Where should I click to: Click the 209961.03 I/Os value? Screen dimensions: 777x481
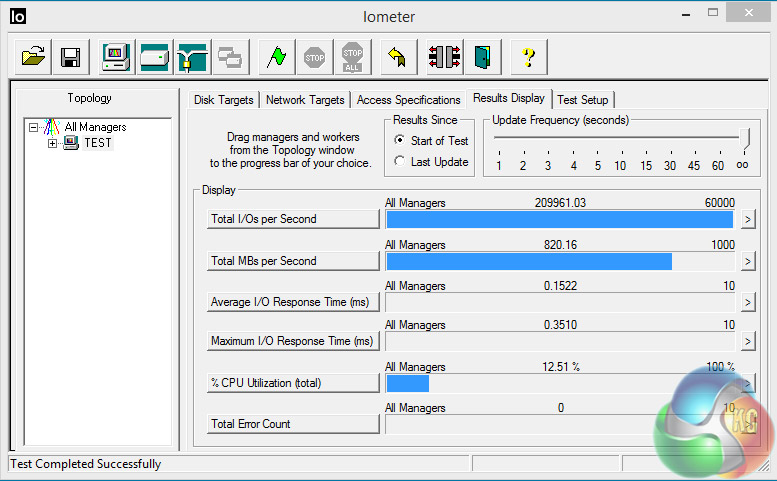560,203
